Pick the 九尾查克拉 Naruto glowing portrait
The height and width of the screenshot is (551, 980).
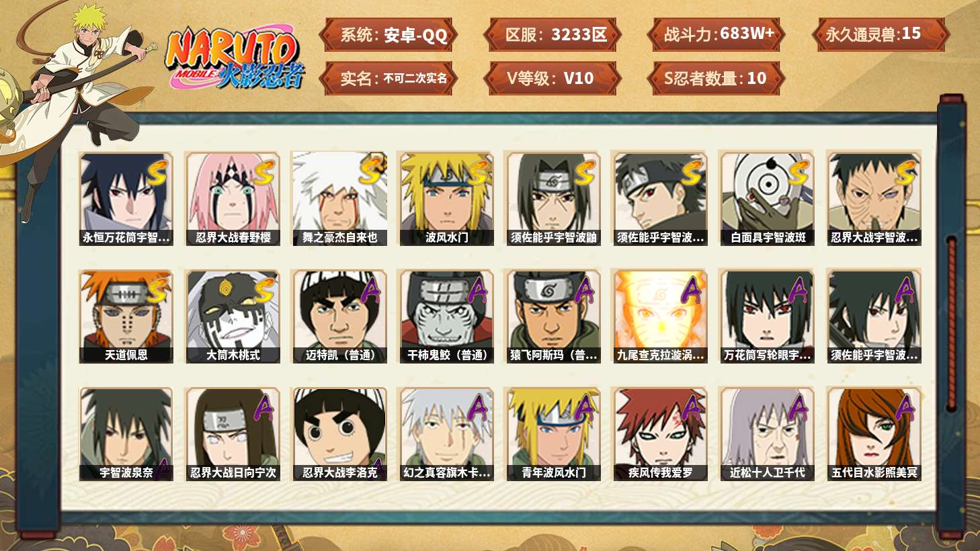(660, 316)
